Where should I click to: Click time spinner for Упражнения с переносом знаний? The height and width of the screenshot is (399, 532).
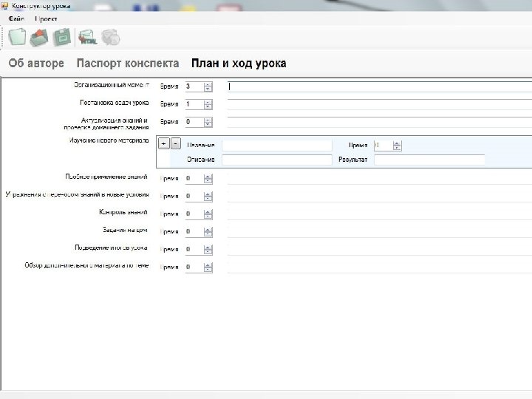coord(208,196)
